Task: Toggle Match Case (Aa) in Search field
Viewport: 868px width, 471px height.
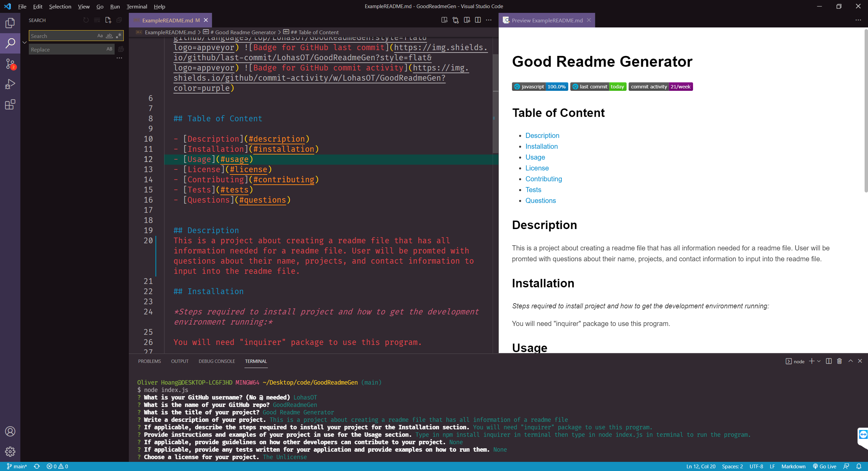Action: coord(100,36)
